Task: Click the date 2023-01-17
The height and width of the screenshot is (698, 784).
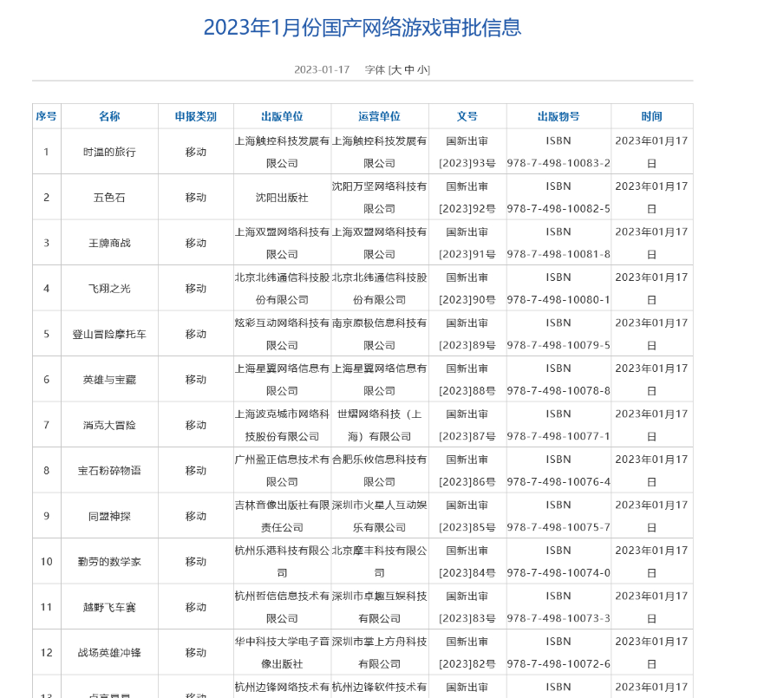Action: pos(322,69)
